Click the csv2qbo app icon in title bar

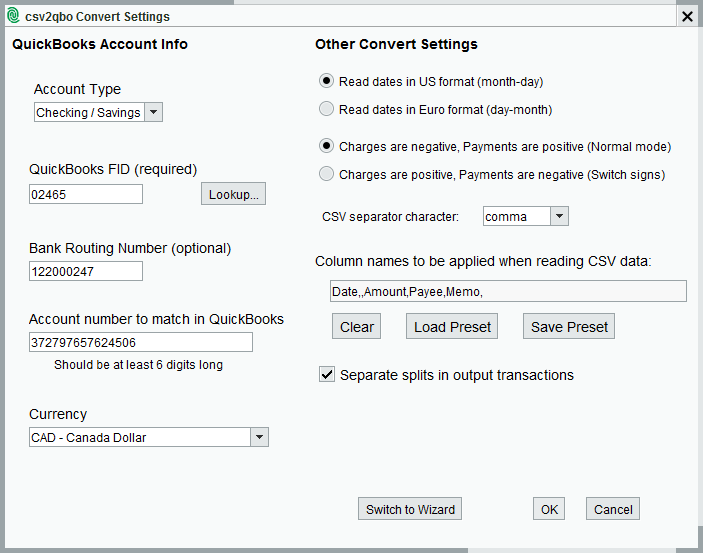[x=13, y=16]
